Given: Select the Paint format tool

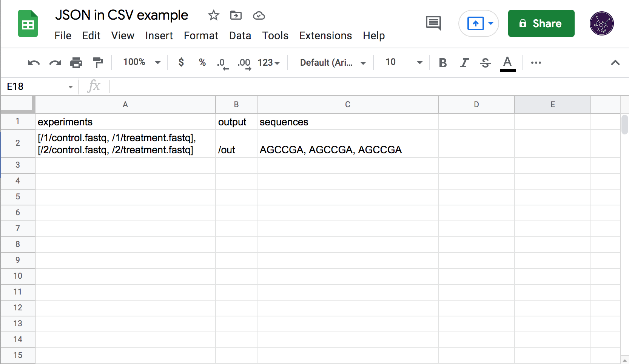Looking at the screenshot, I should (98, 63).
